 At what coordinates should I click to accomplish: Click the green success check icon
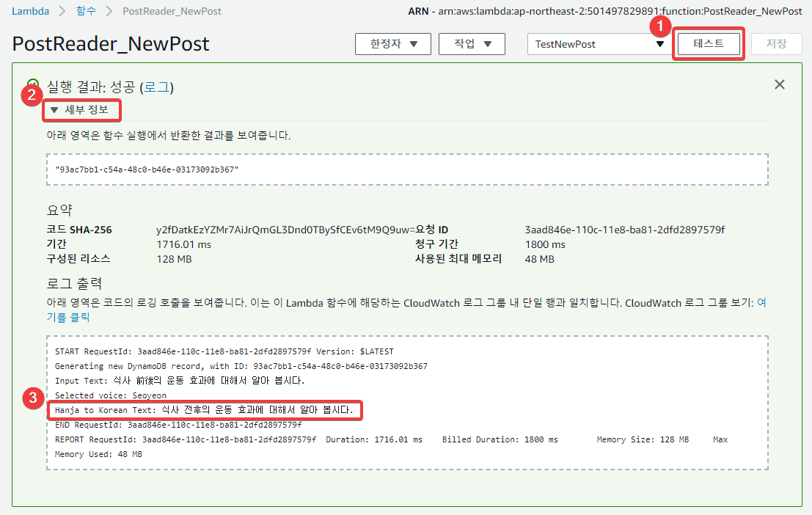[32, 84]
